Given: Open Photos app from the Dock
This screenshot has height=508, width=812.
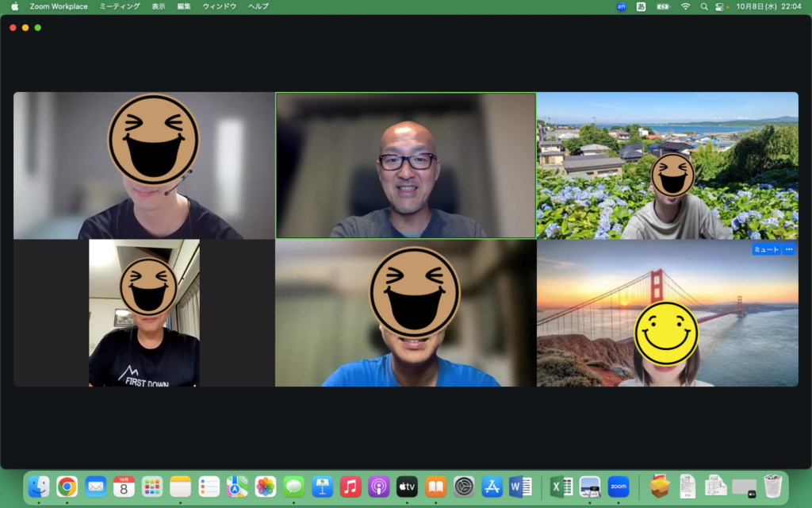Looking at the screenshot, I should pos(266,486).
